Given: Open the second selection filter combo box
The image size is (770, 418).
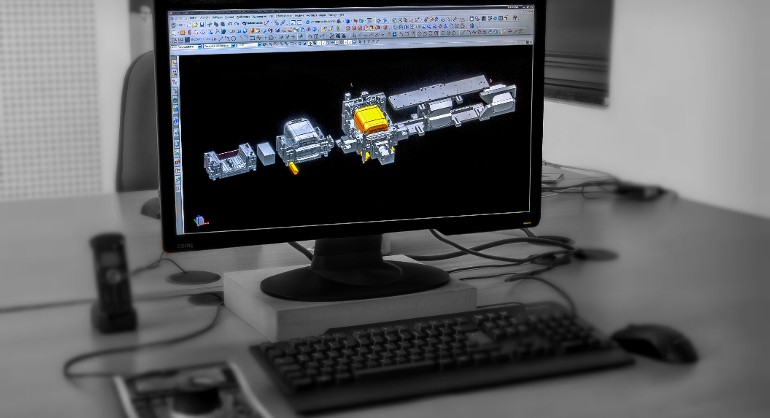Looking at the screenshot, I should click(x=219, y=46).
